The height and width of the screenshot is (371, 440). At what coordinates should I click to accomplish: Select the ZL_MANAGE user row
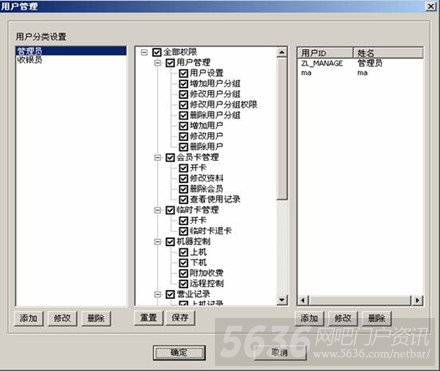[360, 63]
